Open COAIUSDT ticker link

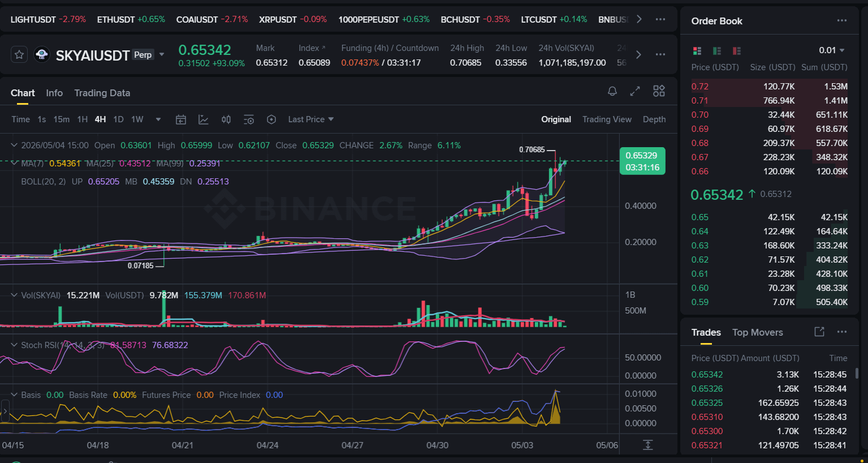tap(212, 19)
